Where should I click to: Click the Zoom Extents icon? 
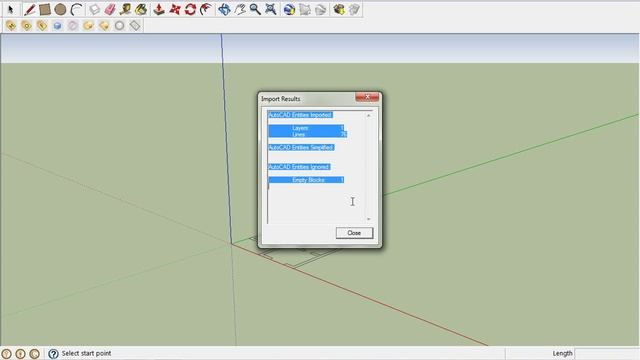[271, 9]
